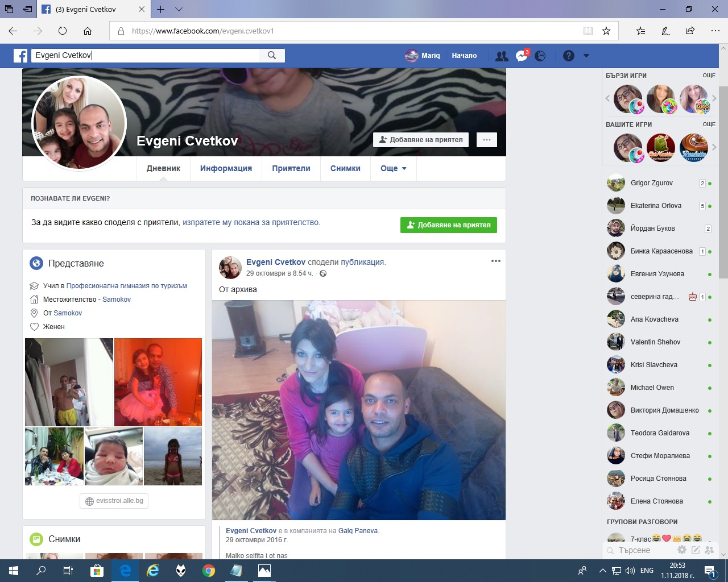
Task: Add page to browser favorites star
Action: (606, 31)
